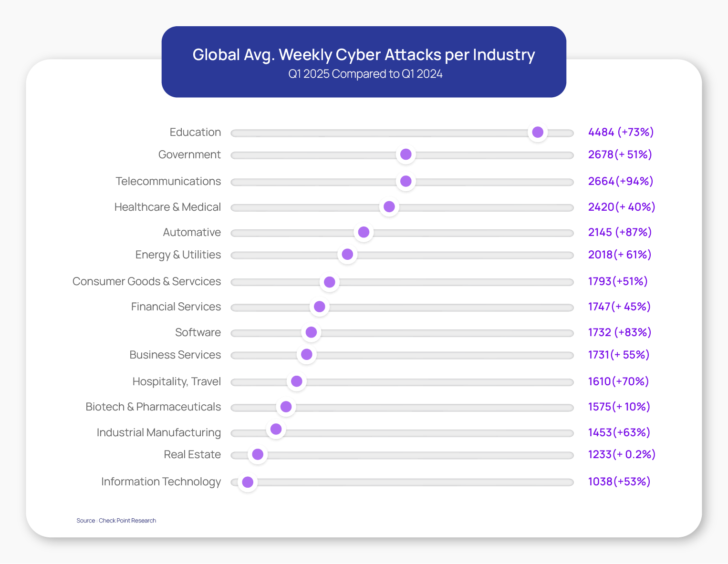Click the Information Technology slider dot
728x564 pixels.
pyautogui.click(x=248, y=482)
